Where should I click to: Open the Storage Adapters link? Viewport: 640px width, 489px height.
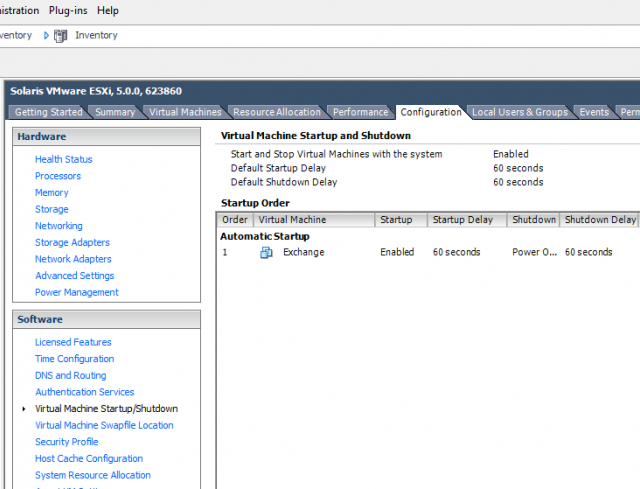pos(72,242)
